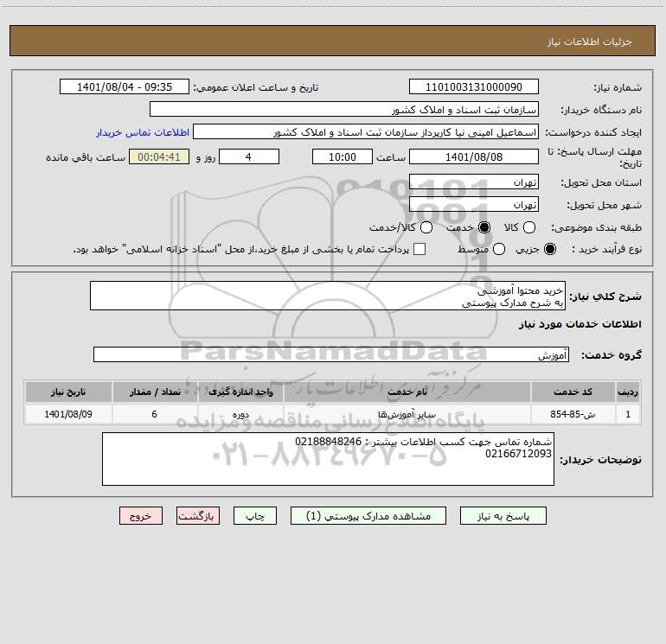The height and width of the screenshot is (644, 666).
Task: Open مشاهده مدارک پیوستی (1) button
Action: pos(368,516)
